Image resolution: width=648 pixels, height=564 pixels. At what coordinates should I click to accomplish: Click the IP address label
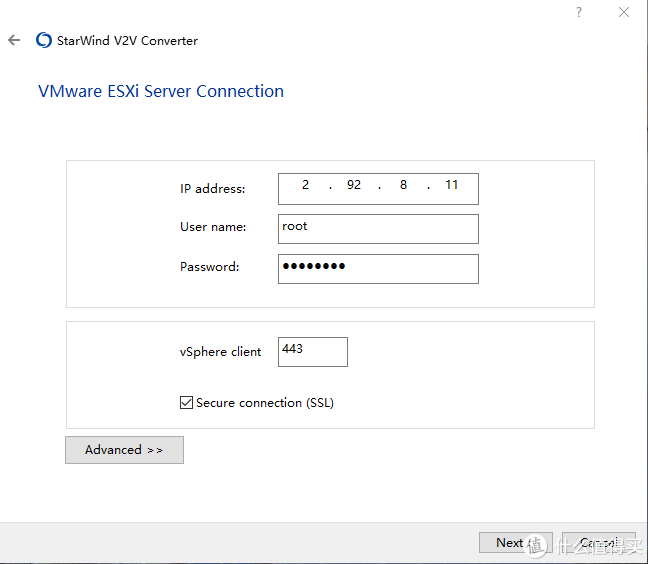point(212,189)
